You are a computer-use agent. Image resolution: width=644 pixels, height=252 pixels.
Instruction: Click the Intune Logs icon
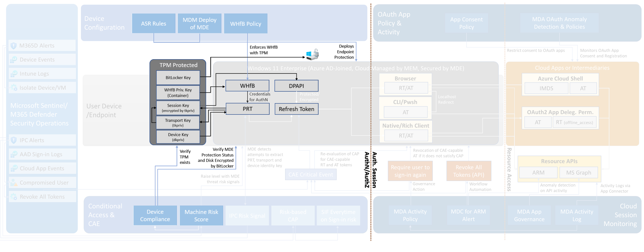click(14, 74)
